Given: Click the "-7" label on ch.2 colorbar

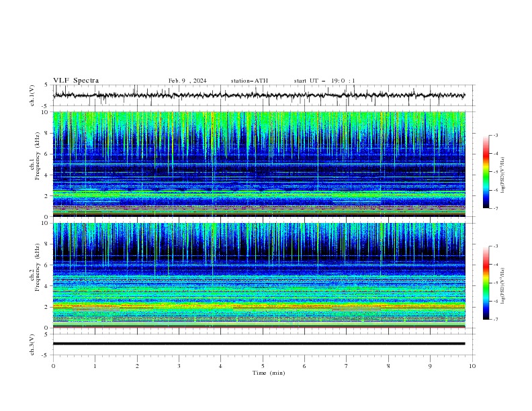Looking at the screenshot, I should [496, 320].
